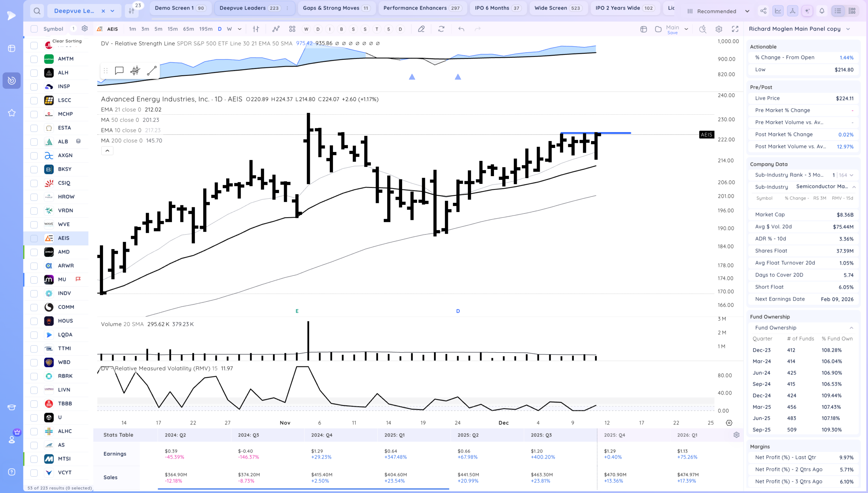Click the undo arrow in chart toolbar
Screen dimensions: 868x493
point(461,29)
